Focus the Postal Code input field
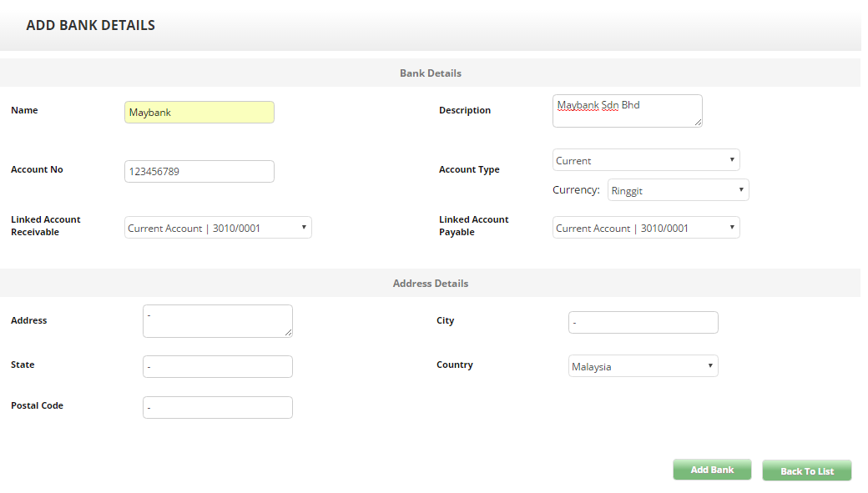Viewport: 868px width, 493px height. coord(217,407)
